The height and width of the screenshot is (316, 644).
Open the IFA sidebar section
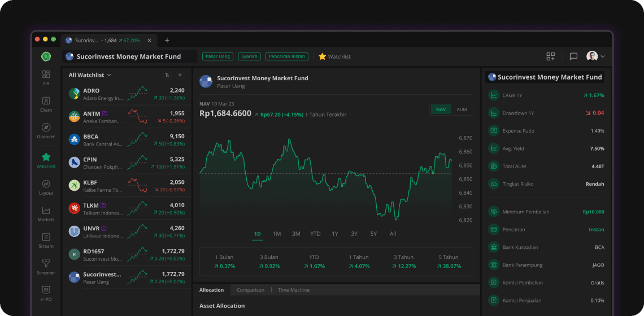[46, 77]
